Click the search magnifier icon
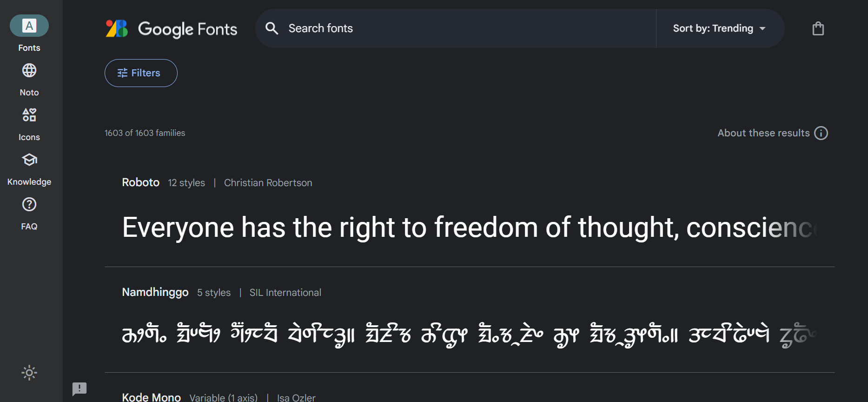The image size is (868, 402). click(x=272, y=28)
